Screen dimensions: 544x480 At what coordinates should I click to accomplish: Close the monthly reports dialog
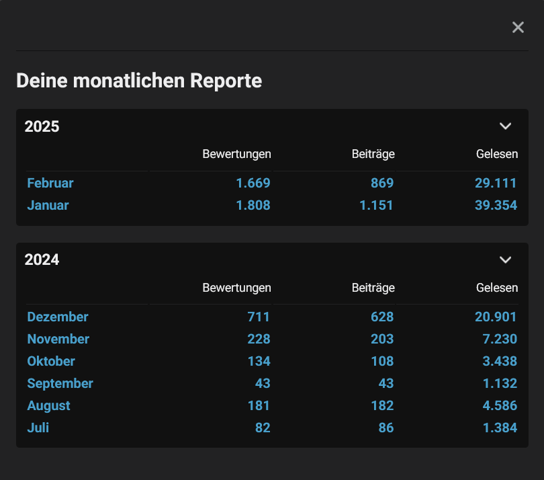click(518, 27)
